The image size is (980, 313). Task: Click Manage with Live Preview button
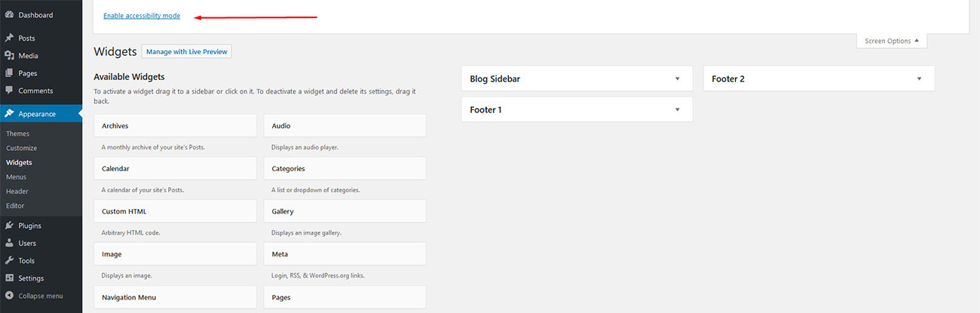[x=186, y=52]
